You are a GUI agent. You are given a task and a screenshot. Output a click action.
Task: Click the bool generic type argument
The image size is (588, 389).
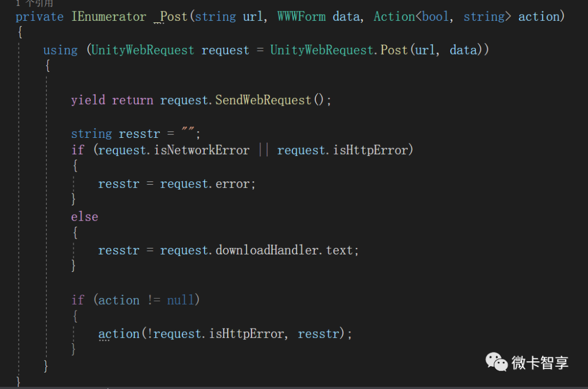pos(436,17)
